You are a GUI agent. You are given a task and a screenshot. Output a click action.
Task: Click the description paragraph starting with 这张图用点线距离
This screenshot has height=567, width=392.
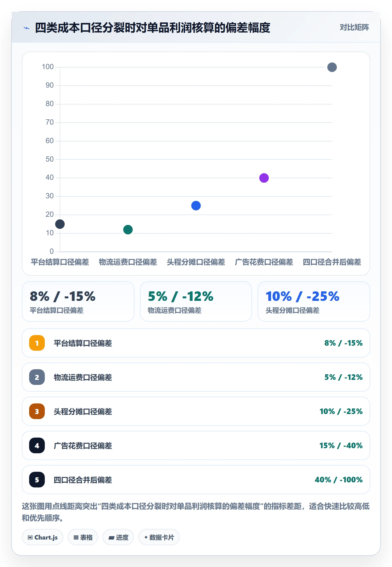coord(196,512)
